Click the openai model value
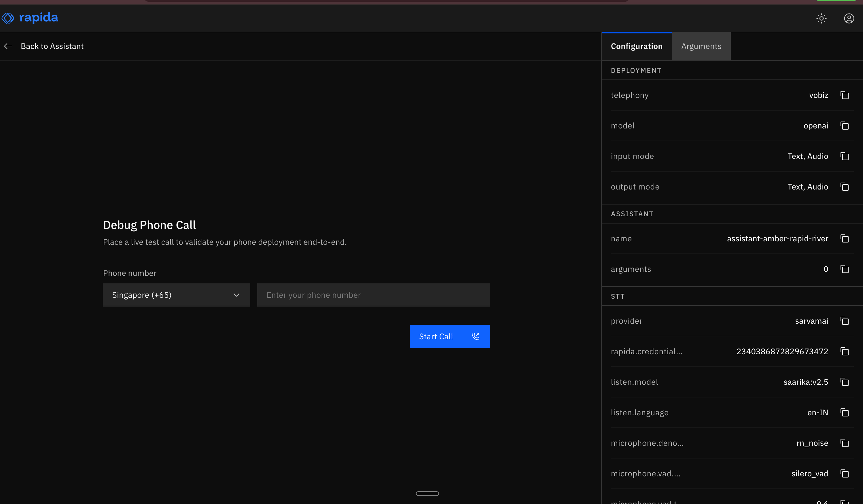The width and height of the screenshot is (863, 504). [x=816, y=126]
